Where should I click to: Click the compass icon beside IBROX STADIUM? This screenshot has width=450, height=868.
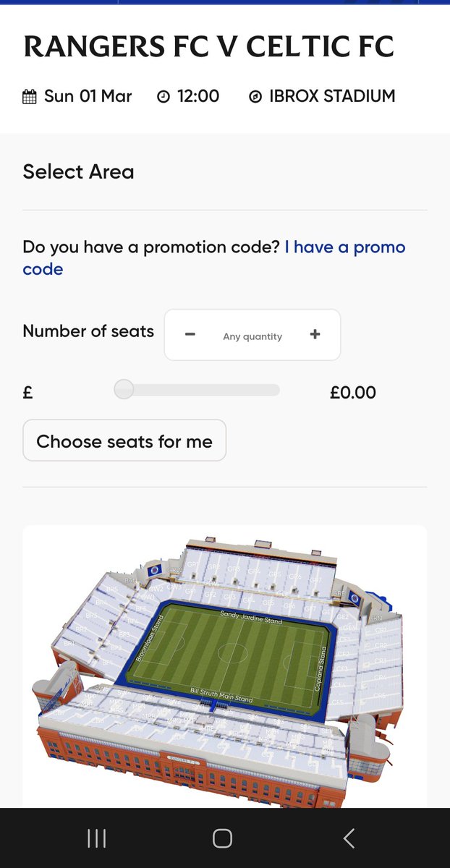pos(255,97)
